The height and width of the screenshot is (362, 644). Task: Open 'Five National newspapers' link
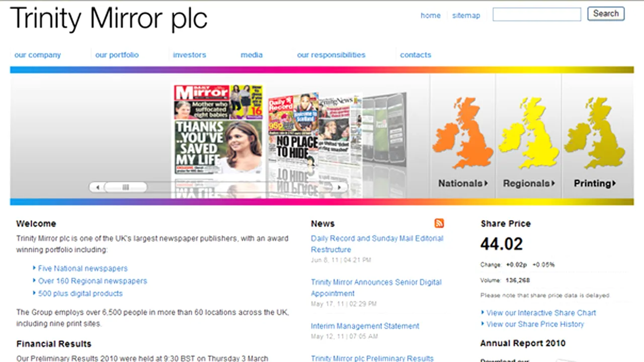tap(83, 268)
